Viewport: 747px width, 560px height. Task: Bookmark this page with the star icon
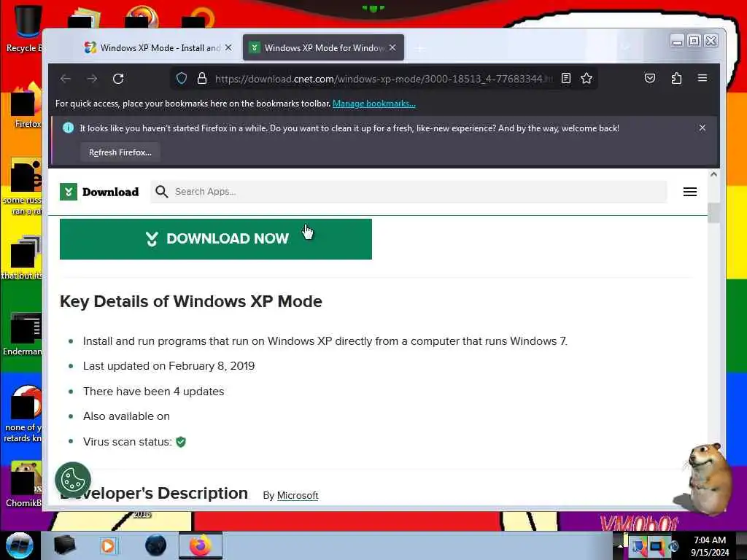point(587,79)
